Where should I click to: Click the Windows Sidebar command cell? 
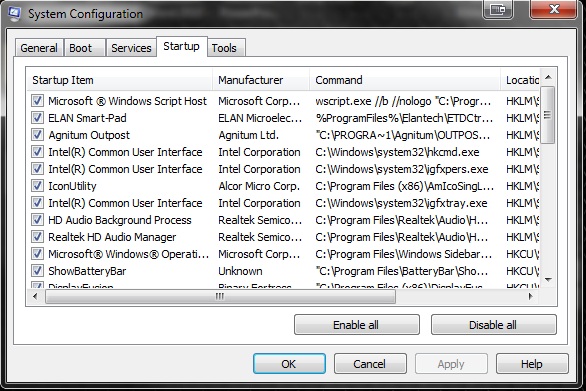pyautogui.click(x=404, y=254)
